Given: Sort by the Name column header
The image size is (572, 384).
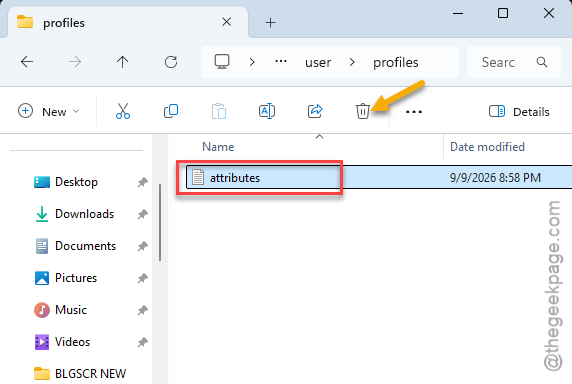Looking at the screenshot, I should pyautogui.click(x=218, y=147).
